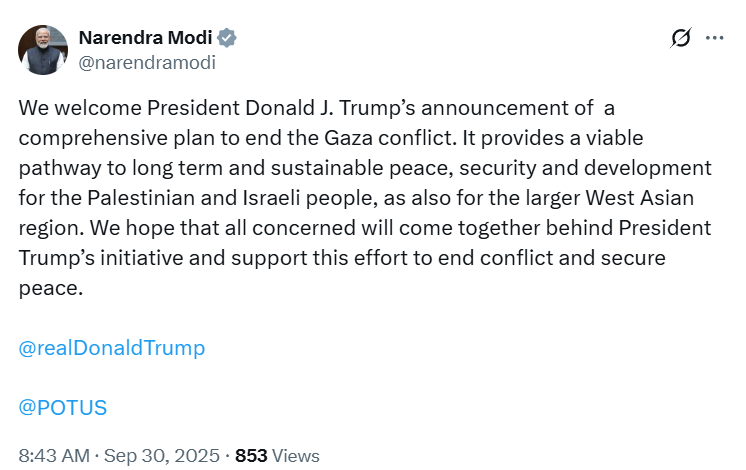This screenshot has width=746, height=470.
Task: Click the Views label
Action: [x=296, y=455]
